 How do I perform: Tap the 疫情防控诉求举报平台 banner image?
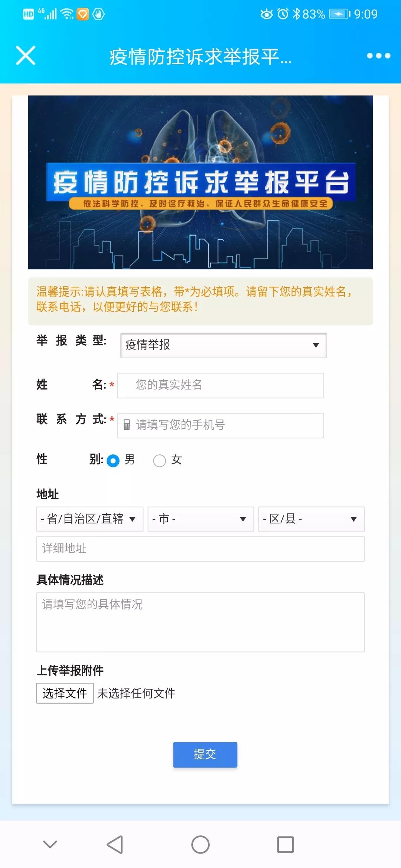click(200, 182)
